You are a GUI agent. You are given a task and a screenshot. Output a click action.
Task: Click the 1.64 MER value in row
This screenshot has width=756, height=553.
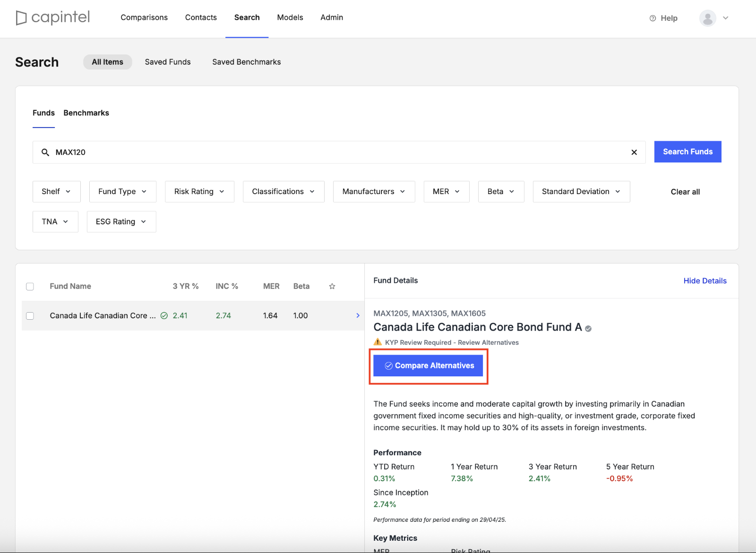(x=270, y=315)
